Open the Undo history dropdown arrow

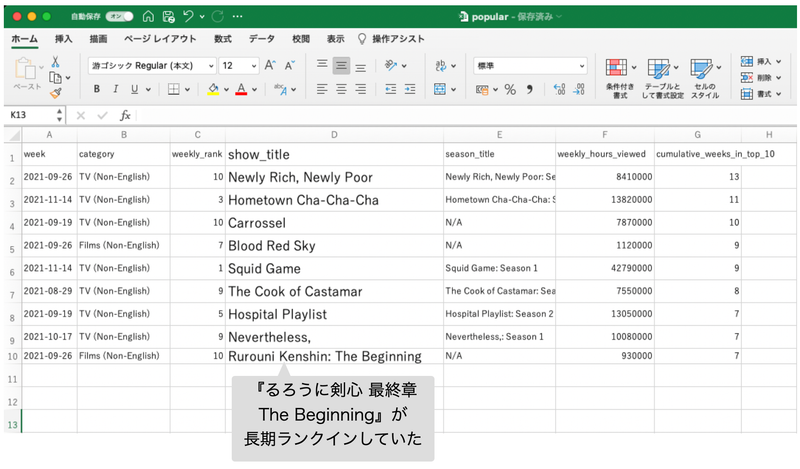tap(202, 17)
